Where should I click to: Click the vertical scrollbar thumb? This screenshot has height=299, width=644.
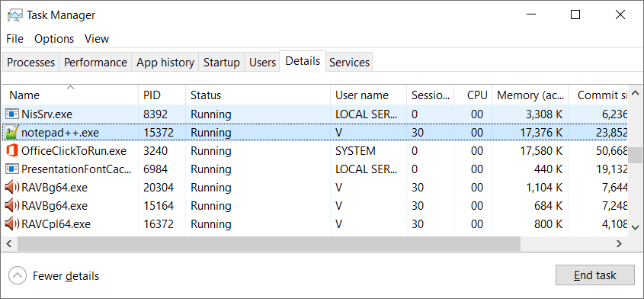[x=635, y=155]
